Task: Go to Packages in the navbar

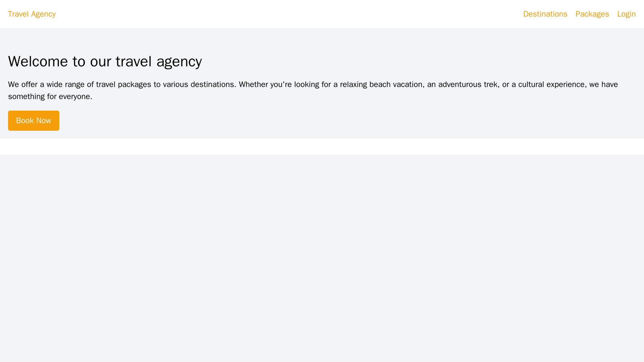Action: point(592,14)
